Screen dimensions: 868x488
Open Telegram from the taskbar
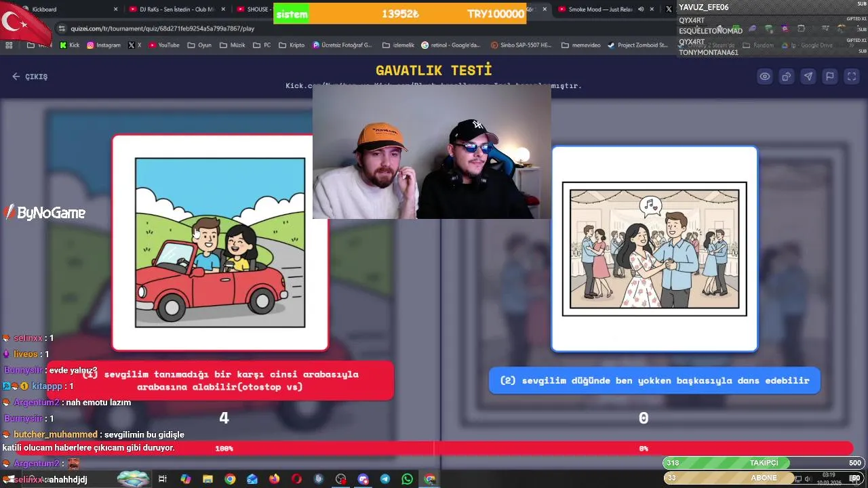385,479
